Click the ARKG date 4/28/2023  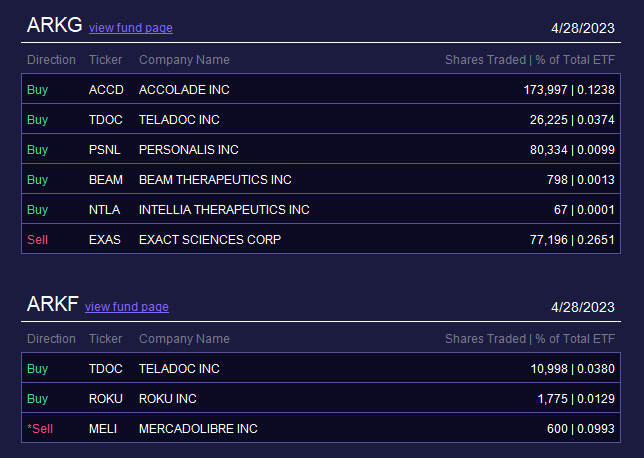click(x=582, y=28)
